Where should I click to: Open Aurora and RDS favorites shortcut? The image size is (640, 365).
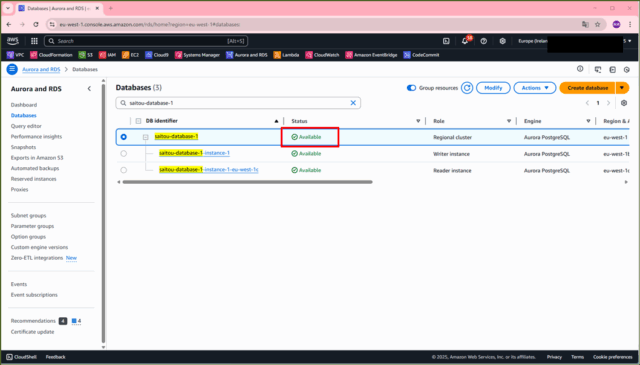tap(247, 55)
